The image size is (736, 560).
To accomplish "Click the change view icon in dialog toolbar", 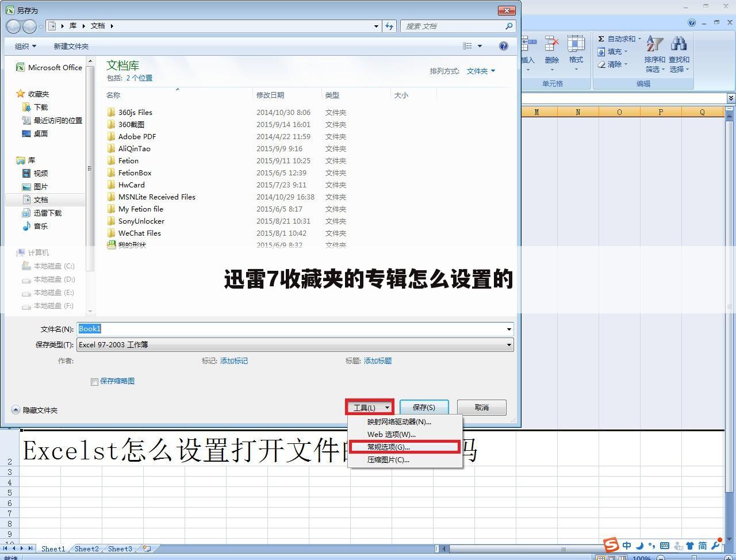I will coord(467,46).
